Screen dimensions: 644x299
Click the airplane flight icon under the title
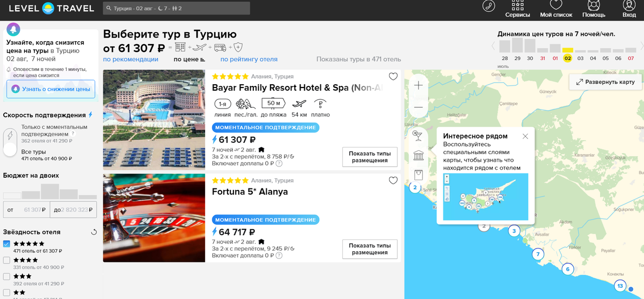pos(199,47)
